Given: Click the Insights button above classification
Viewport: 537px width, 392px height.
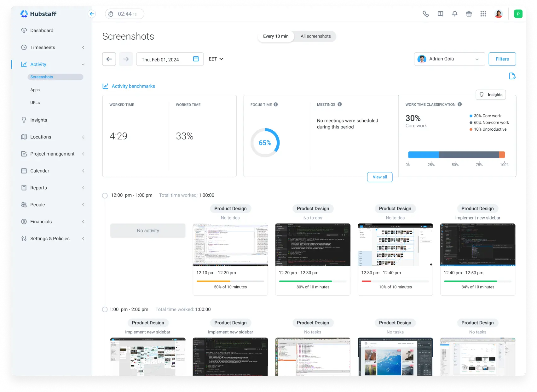Looking at the screenshot, I should click(491, 95).
